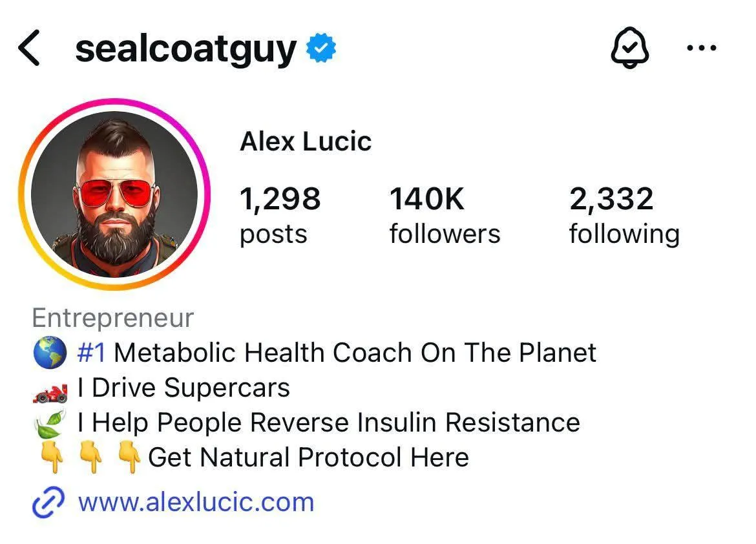The width and height of the screenshot is (756, 544).
Task: Open the 140K followers list
Action: [x=445, y=216]
